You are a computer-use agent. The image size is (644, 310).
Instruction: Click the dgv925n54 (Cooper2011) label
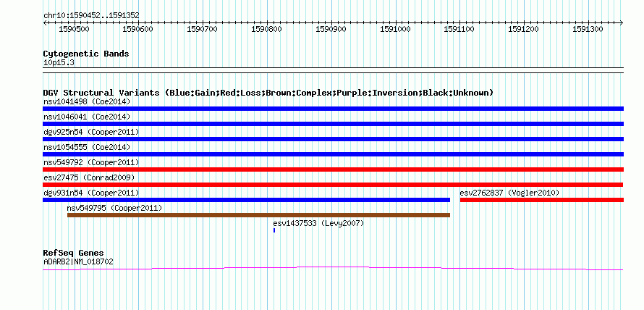(x=91, y=132)
